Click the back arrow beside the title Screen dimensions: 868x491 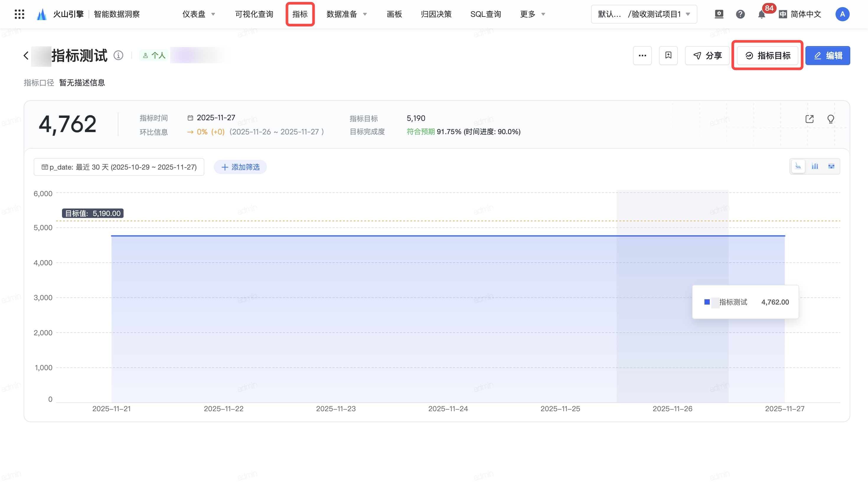(x=26, y=55)
